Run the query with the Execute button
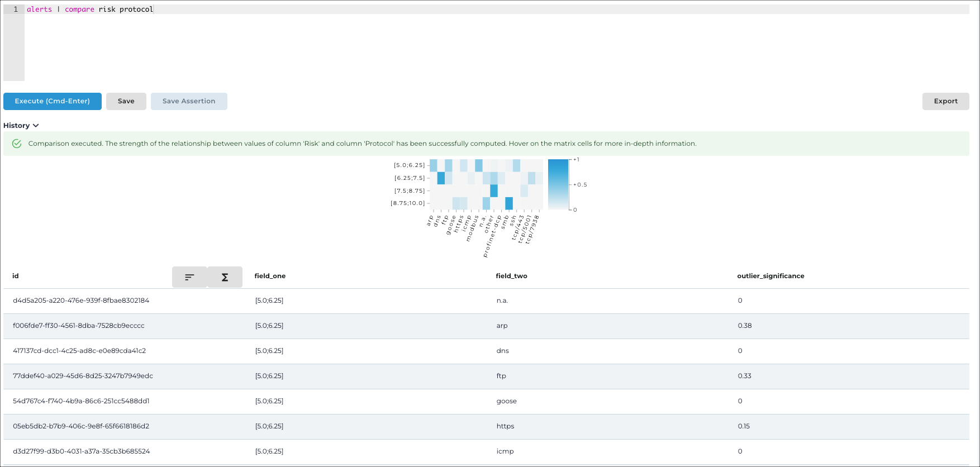This screenshot has width=980, height=467. [53, 101]
